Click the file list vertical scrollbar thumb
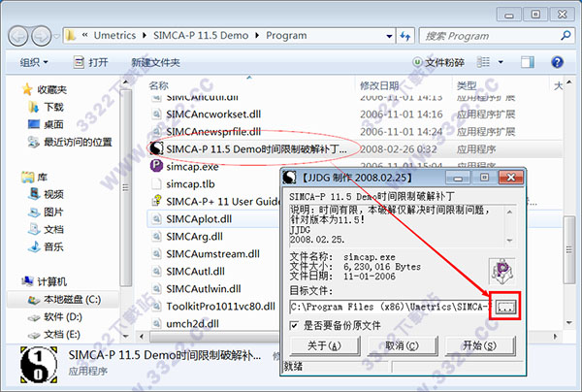582x392 pixels. [569, 249]
